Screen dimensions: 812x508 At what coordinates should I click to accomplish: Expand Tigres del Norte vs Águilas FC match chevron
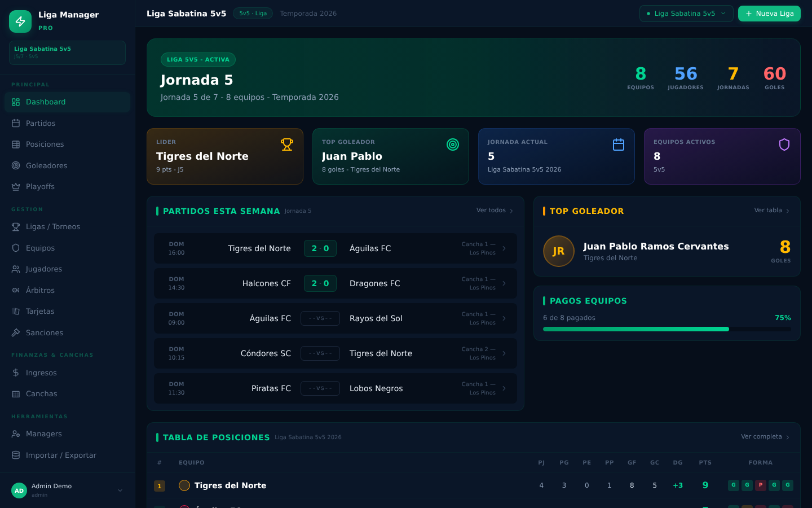click(x=504, y=248)
